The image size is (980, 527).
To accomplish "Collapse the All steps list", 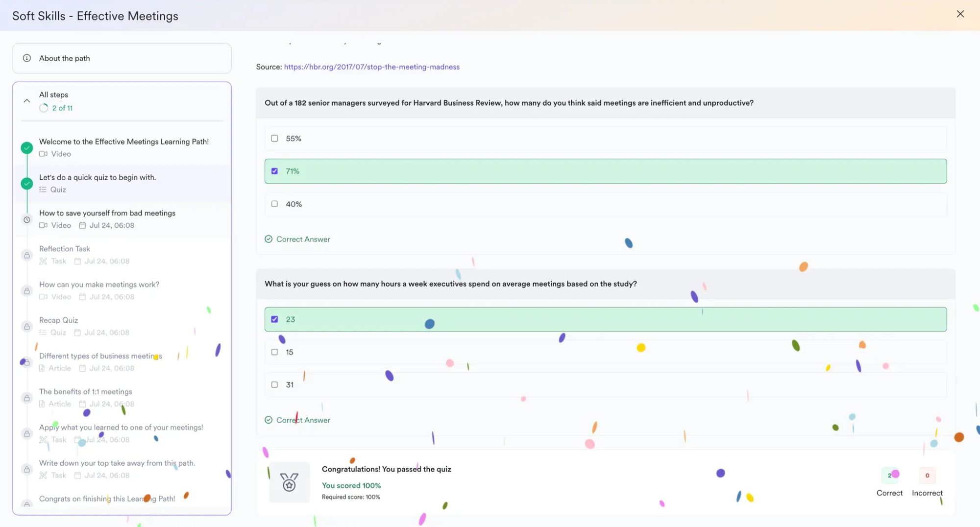I will click(x=27, y=100).
